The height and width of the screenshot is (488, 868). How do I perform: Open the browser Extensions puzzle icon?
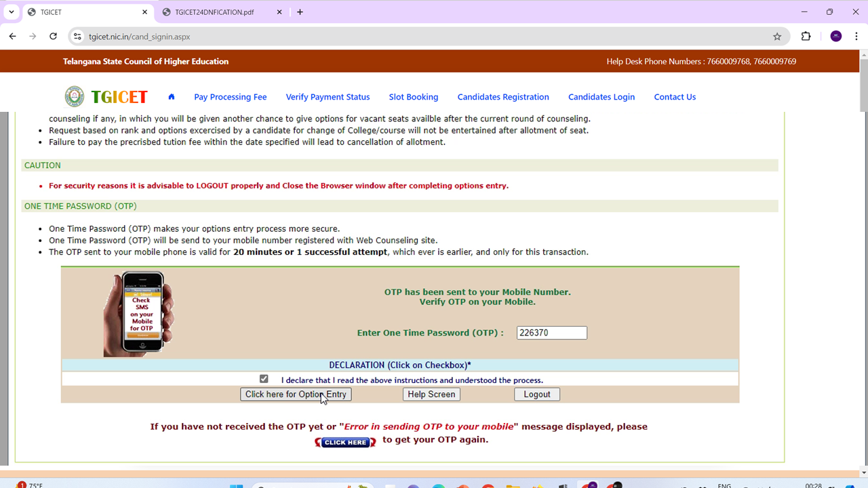coord(806,36)
